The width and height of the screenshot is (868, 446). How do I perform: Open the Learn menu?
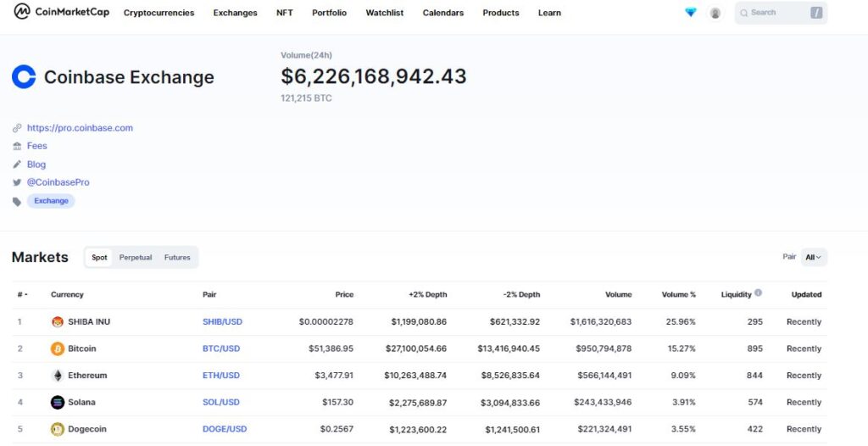(549, 13)
